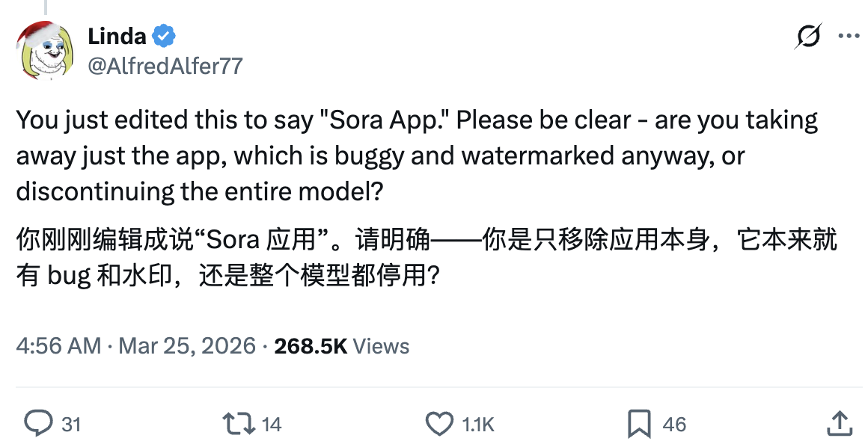This screenshot has width=868, height=447.
Task: Click the blue verified badge beside Linda
Action: [165, 35]
